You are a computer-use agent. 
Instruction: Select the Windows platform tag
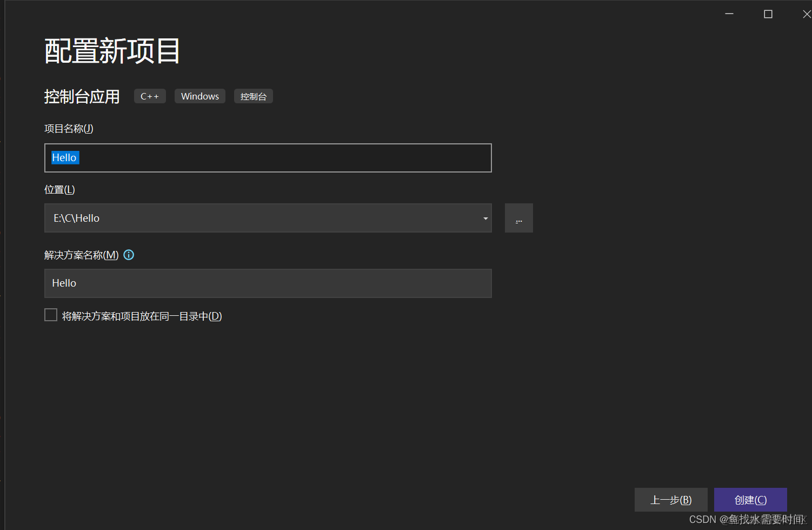[x=199, y=96]
